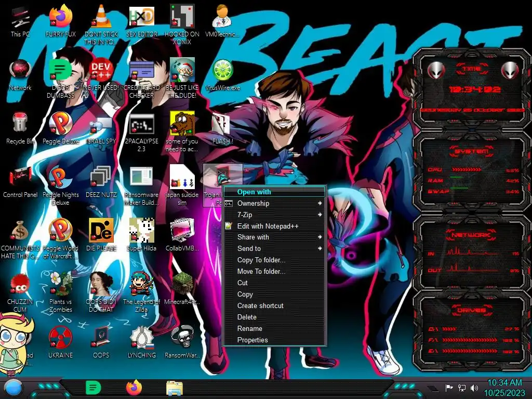Select the D FOR DUMBASS icon

coord(60,79)
